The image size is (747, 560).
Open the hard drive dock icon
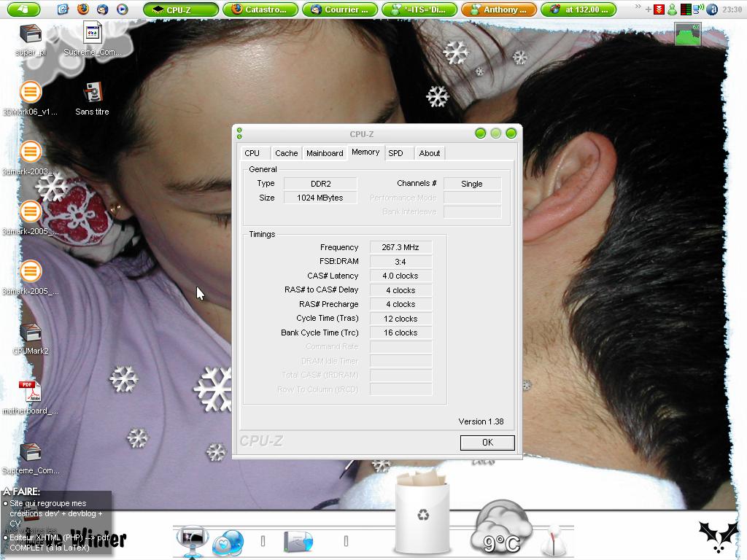pos(298,542)
